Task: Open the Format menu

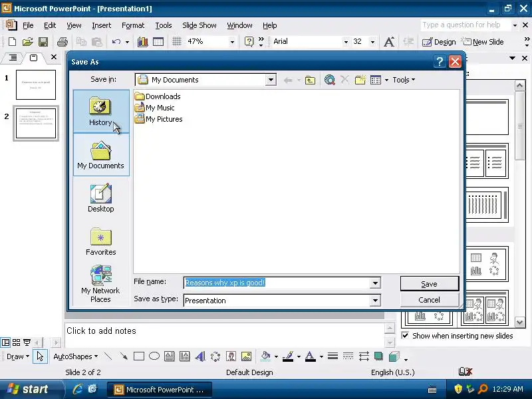Action: click(133, 25)
